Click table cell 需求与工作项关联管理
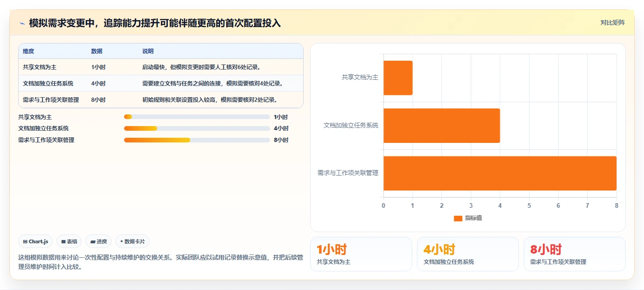This screenshot has height=290, width=644. (x=51, y=100)
